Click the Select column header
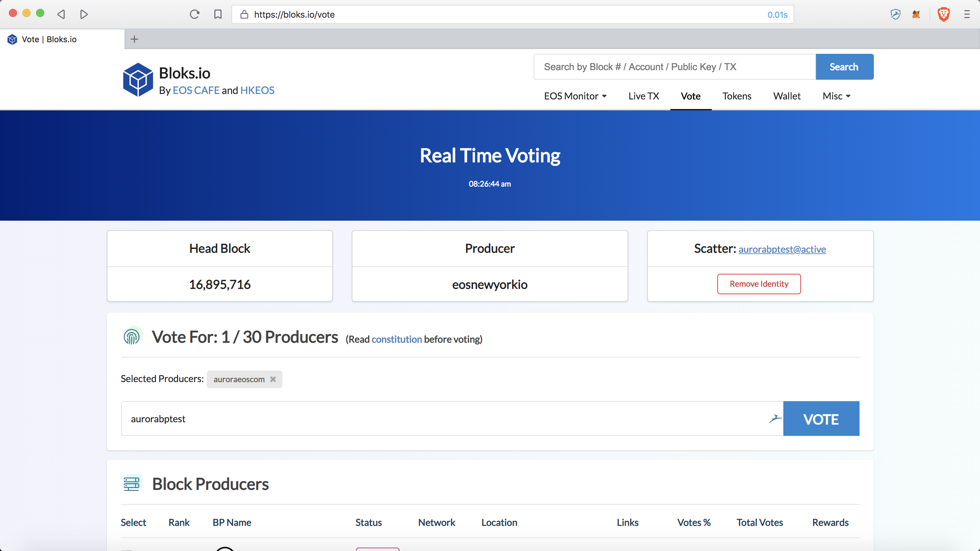This screenshot has height=551, width=980. click(x=133, y=522)
